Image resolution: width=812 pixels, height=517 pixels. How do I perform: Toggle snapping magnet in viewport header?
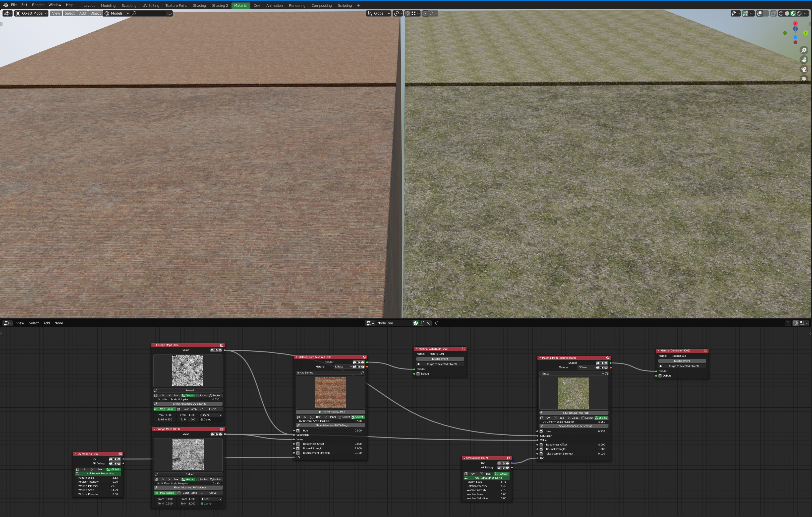[x=407, y=14]
